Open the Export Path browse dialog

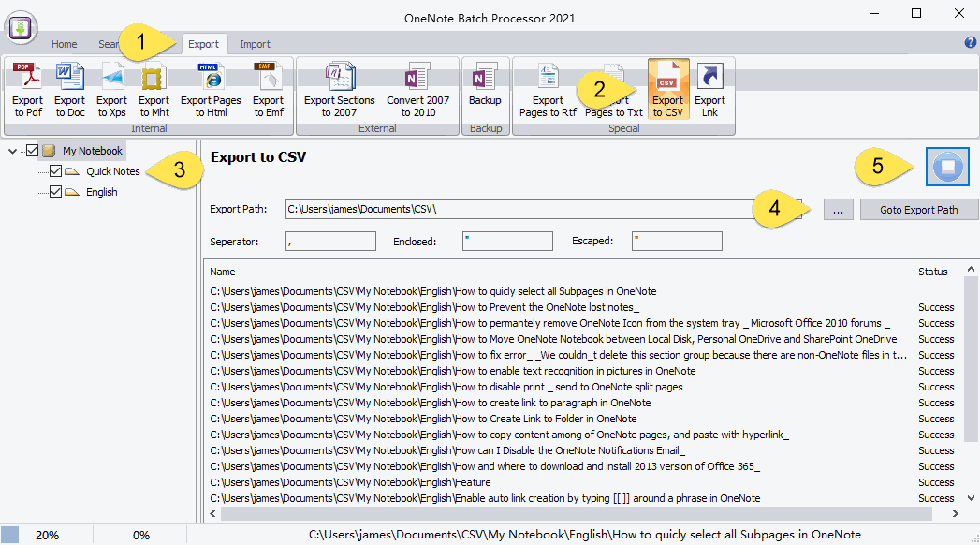[838, 209]
